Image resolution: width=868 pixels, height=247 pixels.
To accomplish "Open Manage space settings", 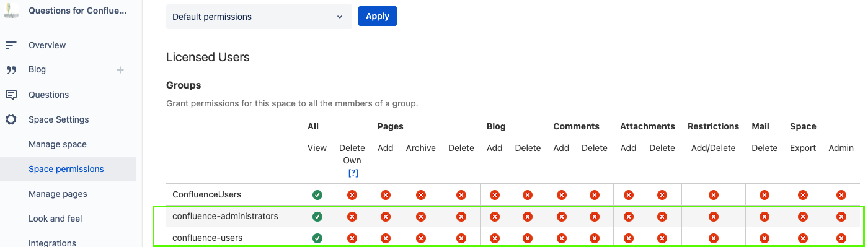I will 58,144.
